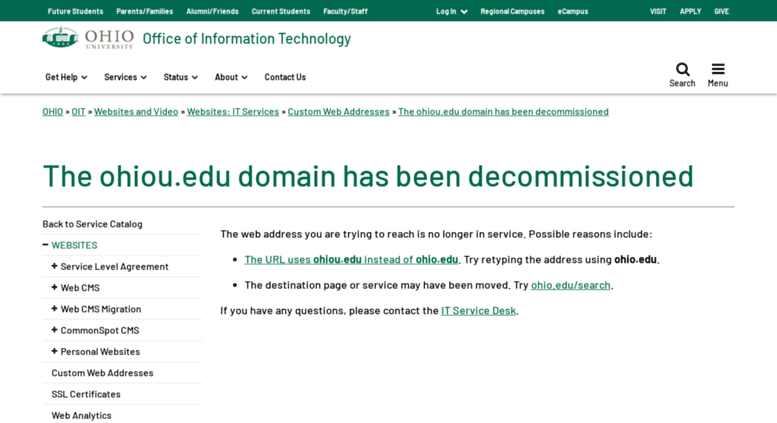777x423 pixels.
Task: Click Custom Web Addresses breadcrumb link
Action: [338, 111]
